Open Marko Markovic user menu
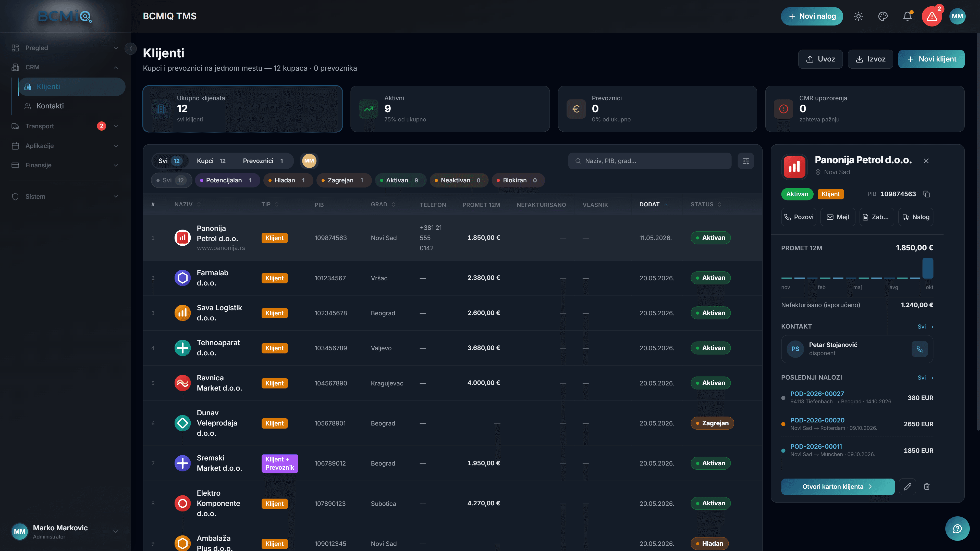Screen dimensions: 980x551 pos(65,531)
